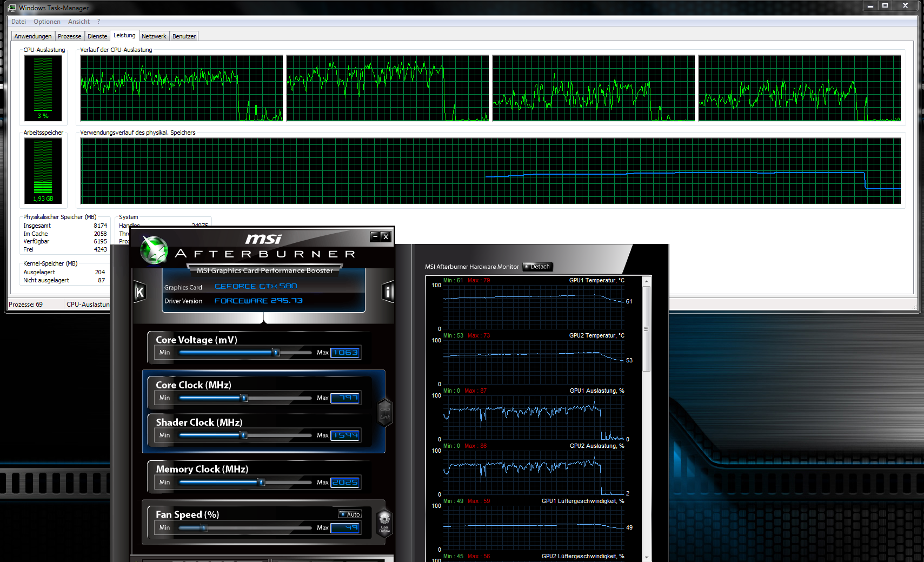Click the GPU2 Temperatur graph
Image resolution: width=924 pixels, height=562 pixels.
[x=534, y=362]
